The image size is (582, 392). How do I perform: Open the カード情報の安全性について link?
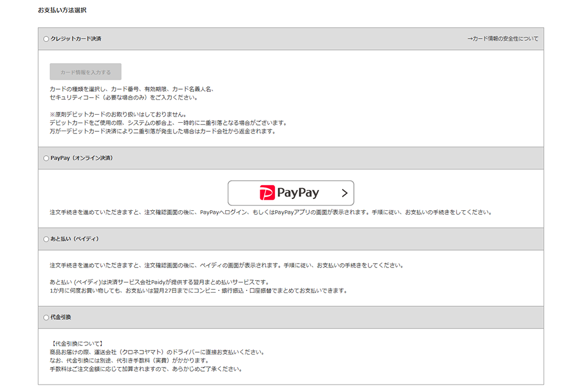pyautogui.click(x=502, y=39)
